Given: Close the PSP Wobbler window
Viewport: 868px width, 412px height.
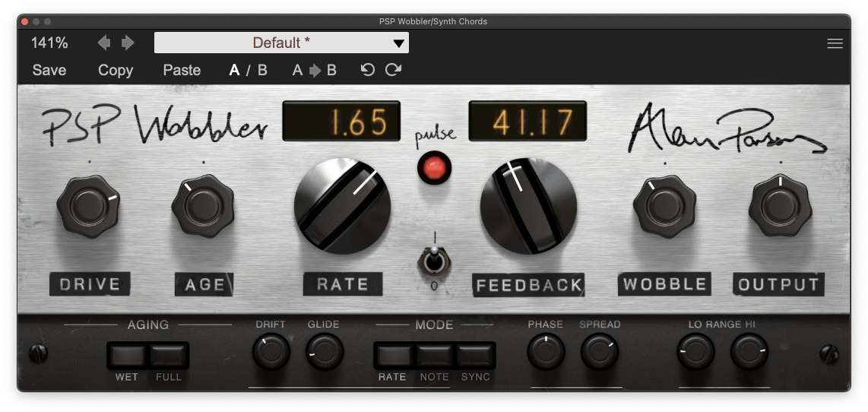Looking at the screenshot, I should (24, 21).
